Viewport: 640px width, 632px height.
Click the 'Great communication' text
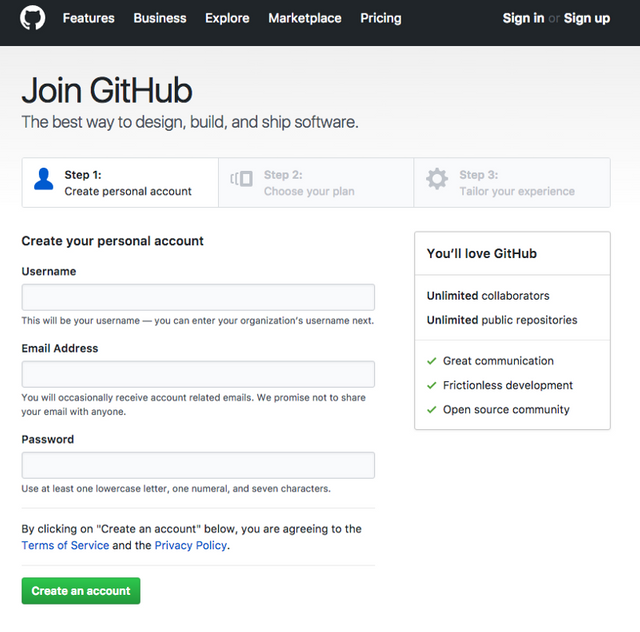(x=498, y=361)
